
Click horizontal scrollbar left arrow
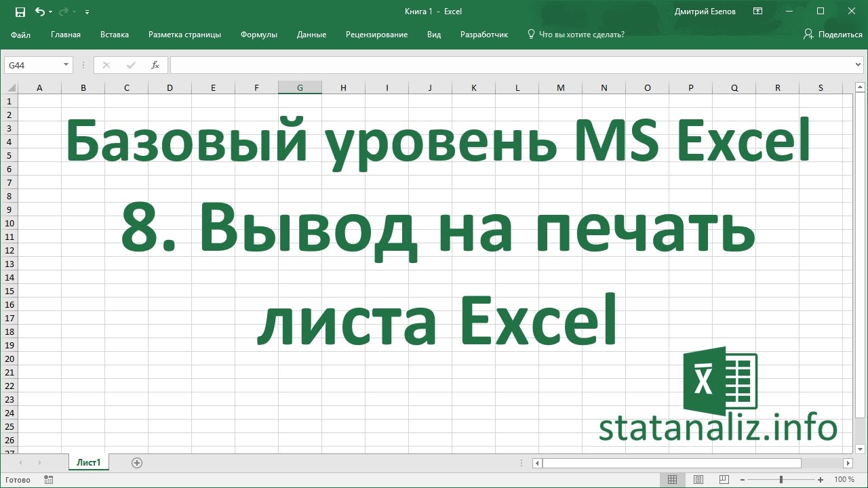pyautogui.click(x=537, y=464)
